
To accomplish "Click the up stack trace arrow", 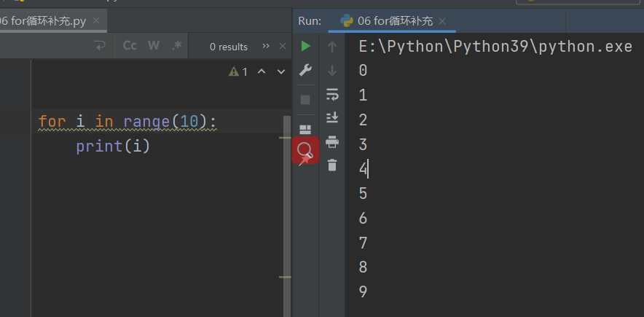I will click(332, 47).
